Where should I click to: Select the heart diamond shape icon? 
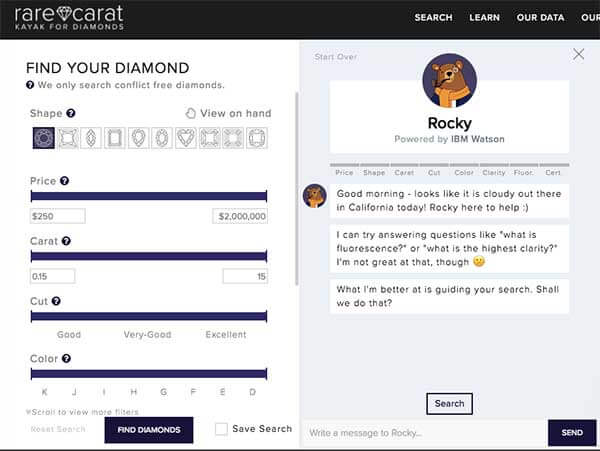tap(186, 138)
